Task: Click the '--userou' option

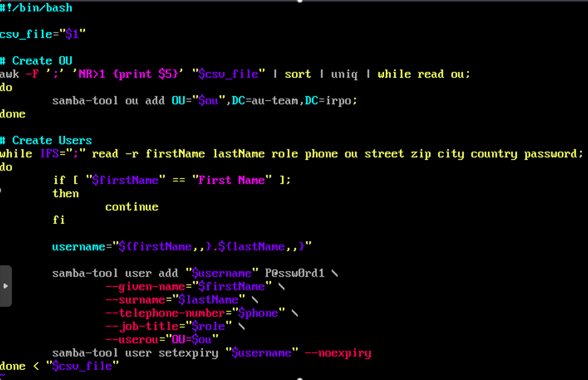Action: [x=132, y=339]
